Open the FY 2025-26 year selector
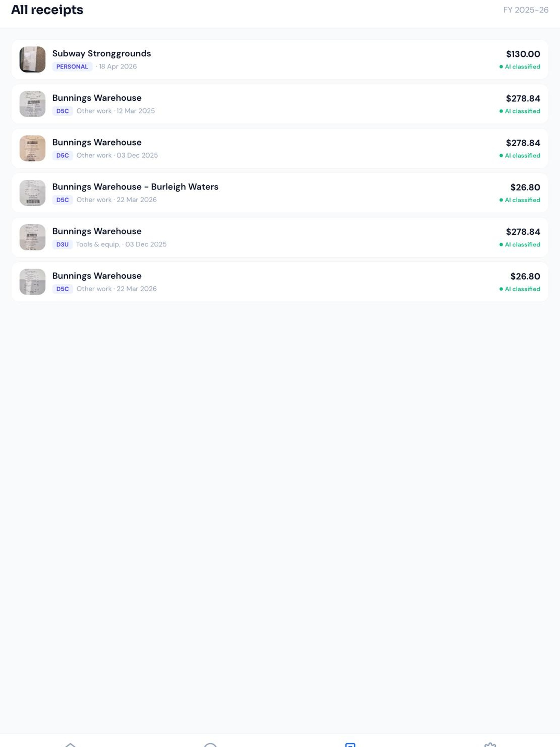This screenshot has width=560, height=747. pos(526,10)
